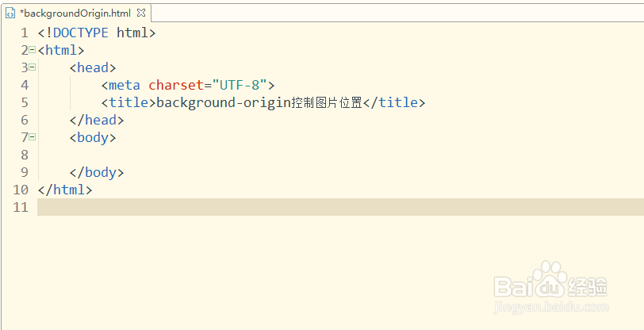Image resolution: width=644 pixels, height=330 pixels.
Task: Collapse the head element fold on line 3
Action: [32, 67]
